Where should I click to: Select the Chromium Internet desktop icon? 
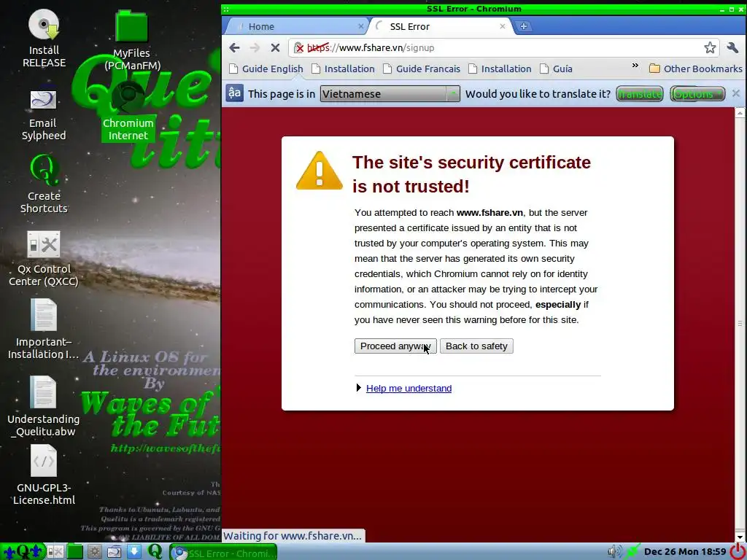tap(128, 112)
